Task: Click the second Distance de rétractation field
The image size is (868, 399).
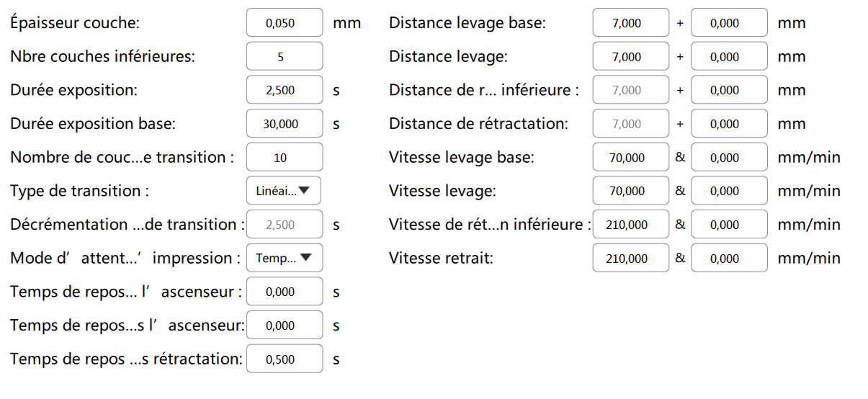Action: click(728, 124)
